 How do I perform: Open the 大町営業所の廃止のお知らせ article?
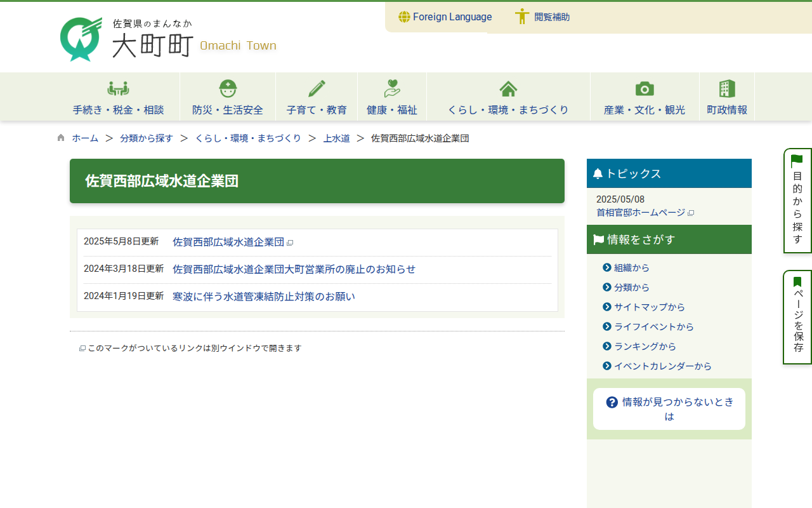point(294,269)
